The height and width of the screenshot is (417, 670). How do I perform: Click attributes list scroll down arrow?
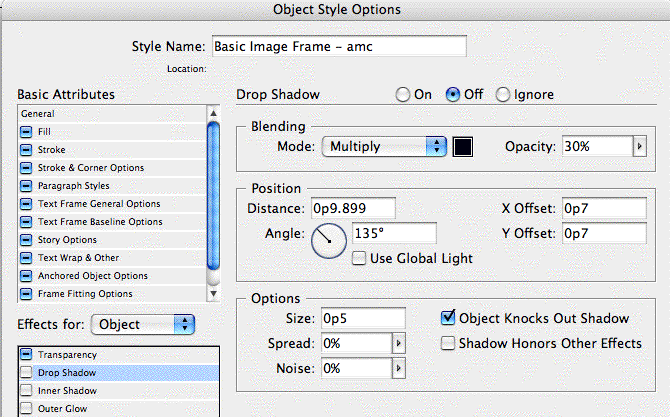[x=213, y=294]
